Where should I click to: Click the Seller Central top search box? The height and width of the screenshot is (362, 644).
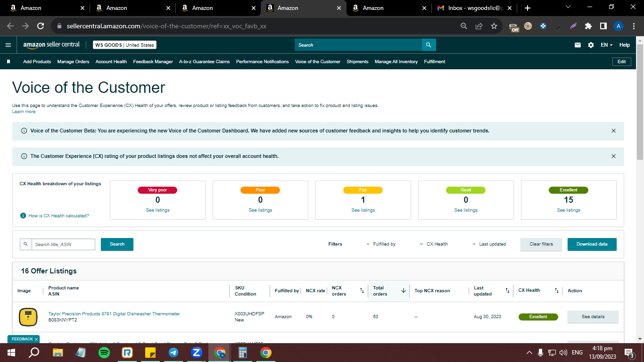[x=358, y=45]
